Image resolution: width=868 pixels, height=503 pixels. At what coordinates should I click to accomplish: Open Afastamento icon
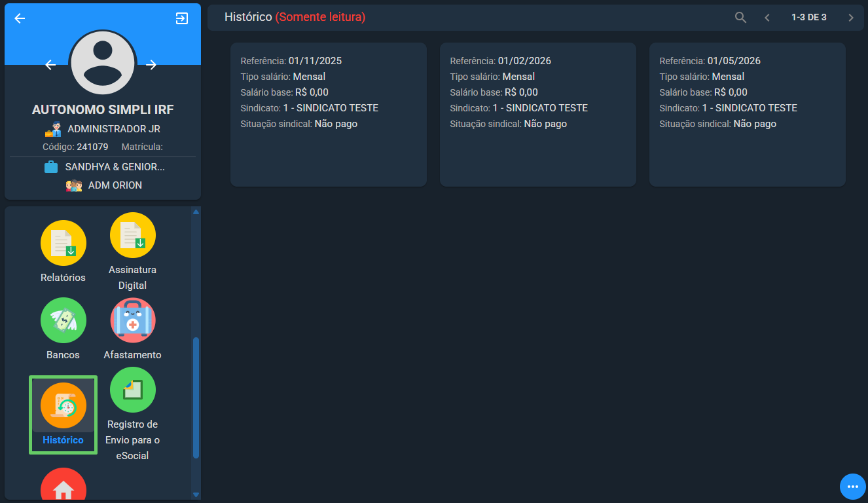(133, 320)
